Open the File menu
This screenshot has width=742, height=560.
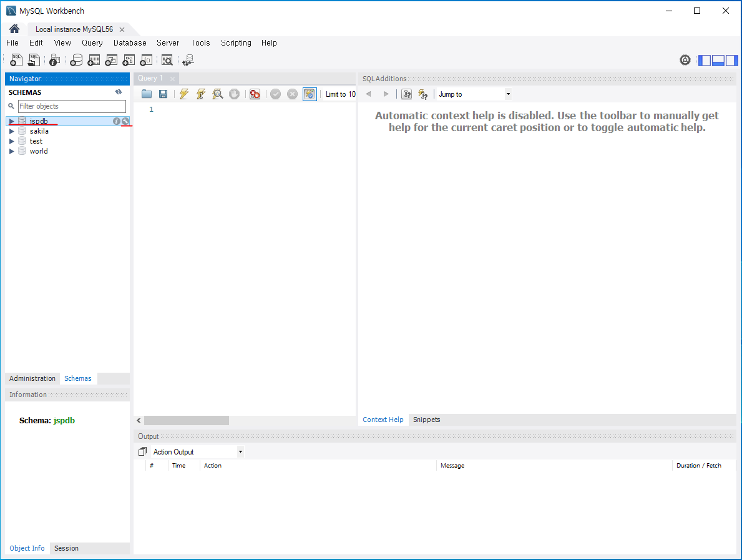[x=12, y=42]
